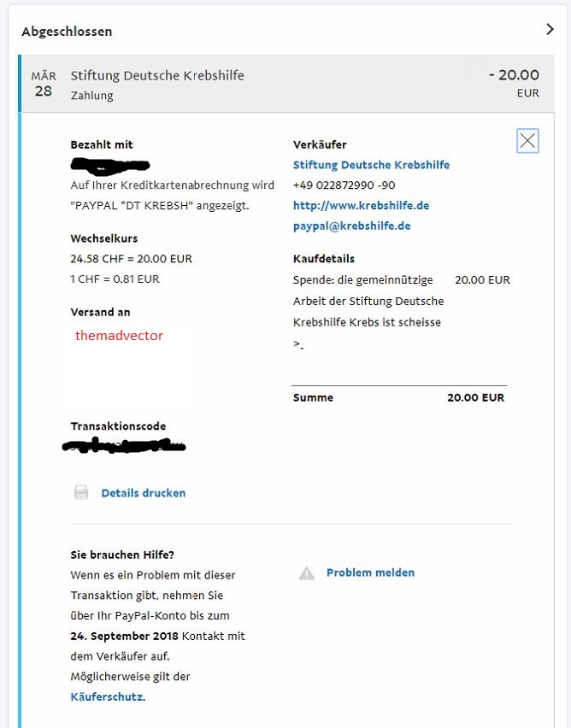The height and width of the screenshot is (728, 571).
Task: Open the Käuferschutz link
Action: coord(108,696)
